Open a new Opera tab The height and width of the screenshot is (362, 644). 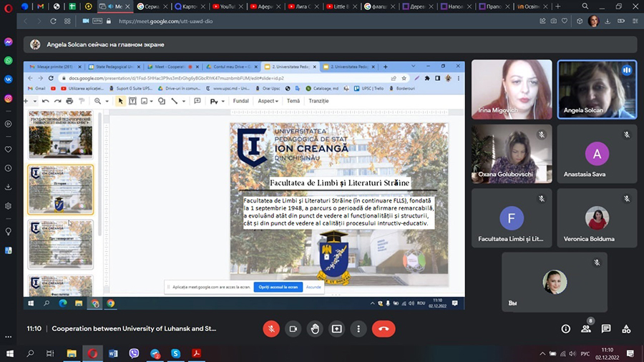[557, 6]
